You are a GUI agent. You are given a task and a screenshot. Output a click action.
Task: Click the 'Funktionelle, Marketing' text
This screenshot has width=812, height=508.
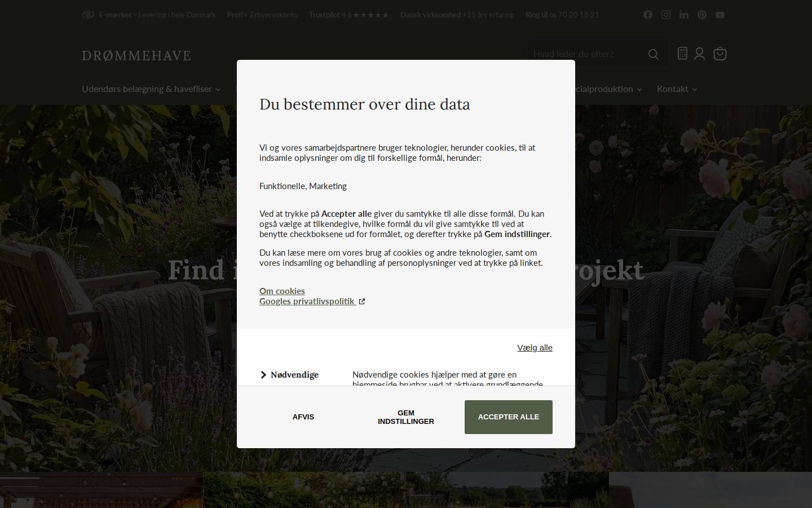pyautogui.click(x=303, y=186)
